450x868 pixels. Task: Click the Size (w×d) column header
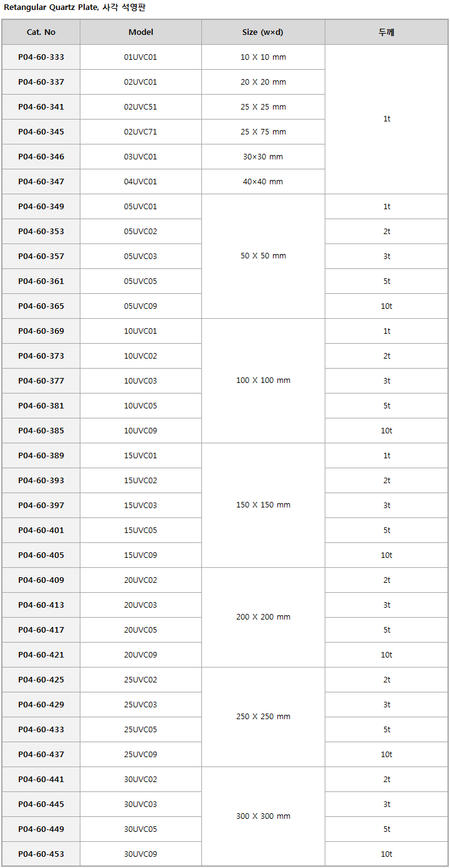coord(263,32)
